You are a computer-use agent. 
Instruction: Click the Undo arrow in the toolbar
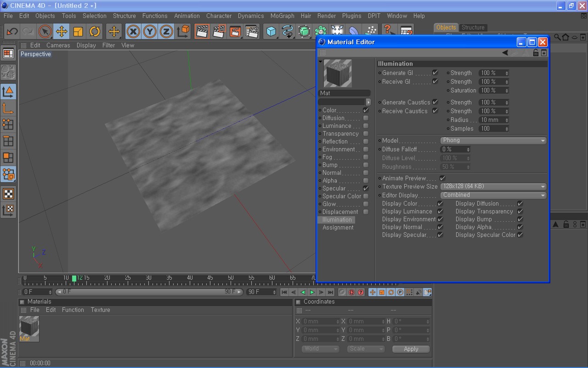12,32
